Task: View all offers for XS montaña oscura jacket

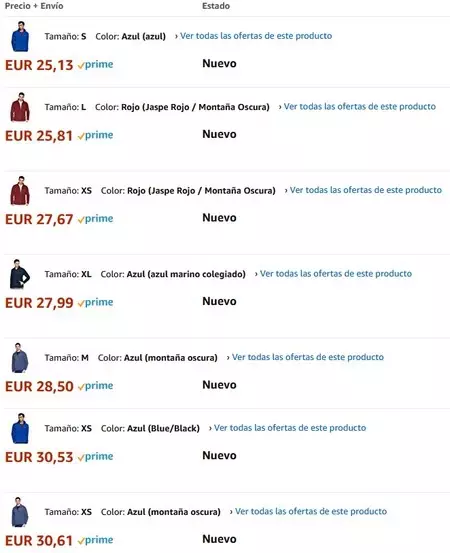Action: 311,511
